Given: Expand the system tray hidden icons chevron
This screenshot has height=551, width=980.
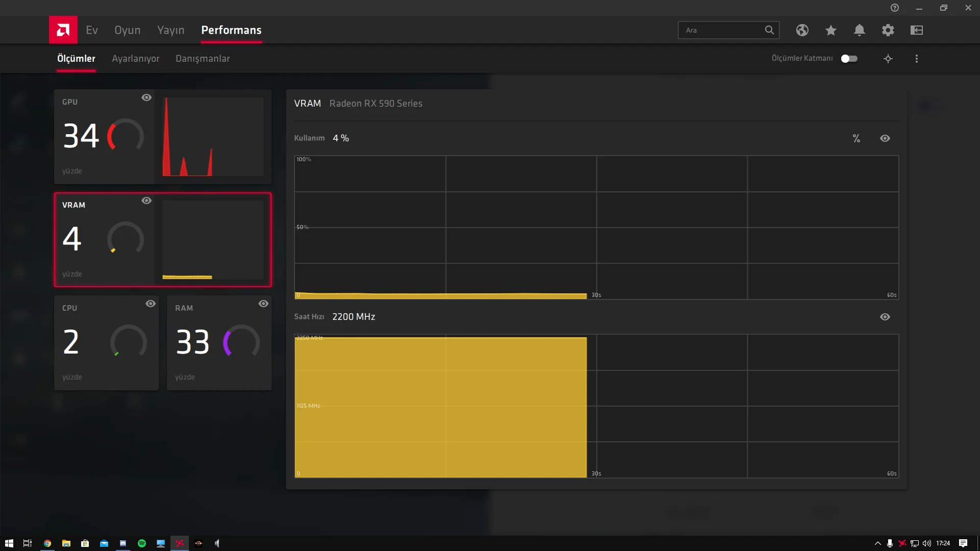Looking at the screenshot, I should click(877, 543).
